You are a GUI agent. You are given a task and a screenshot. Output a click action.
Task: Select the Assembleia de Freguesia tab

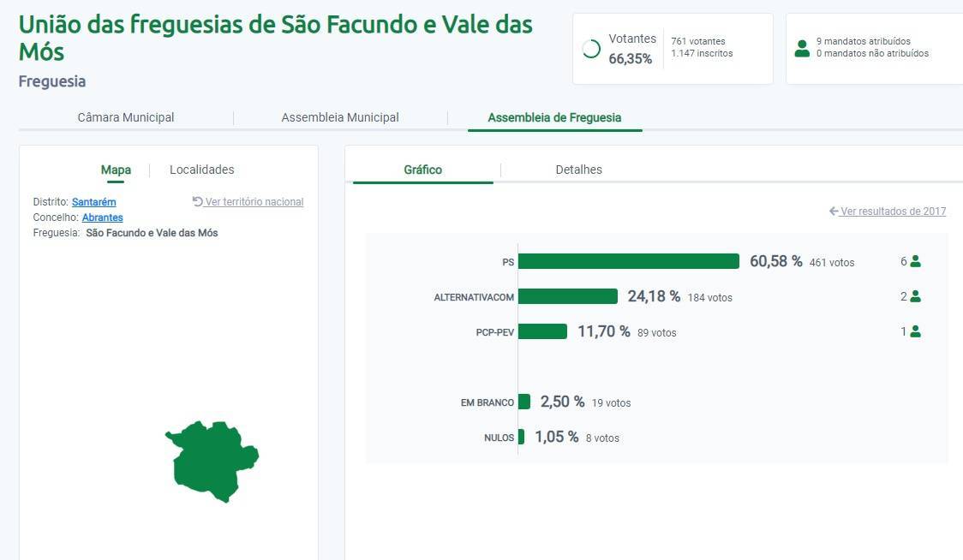click(x=554, y=117)
